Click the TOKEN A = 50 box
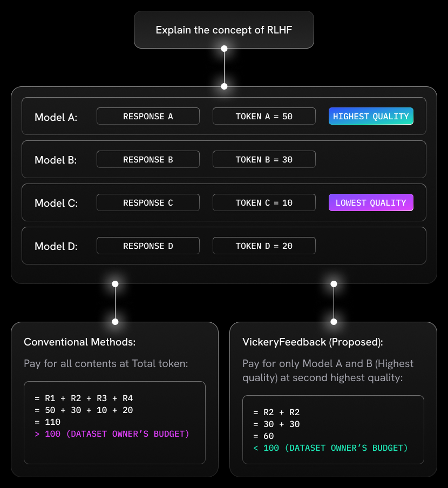This screenshot has height=488, width=448. [264, 116]
